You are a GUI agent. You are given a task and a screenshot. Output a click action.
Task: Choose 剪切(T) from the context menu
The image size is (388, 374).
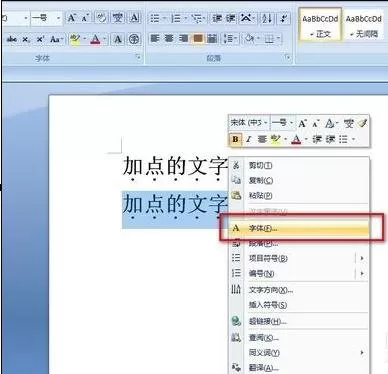click(299, 165)
